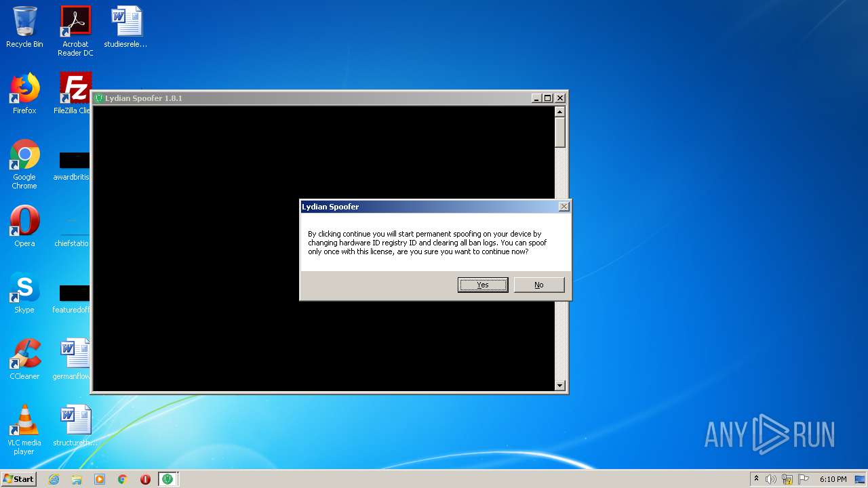Select the Opera desktop shortcut

click(x=24, y=226)
